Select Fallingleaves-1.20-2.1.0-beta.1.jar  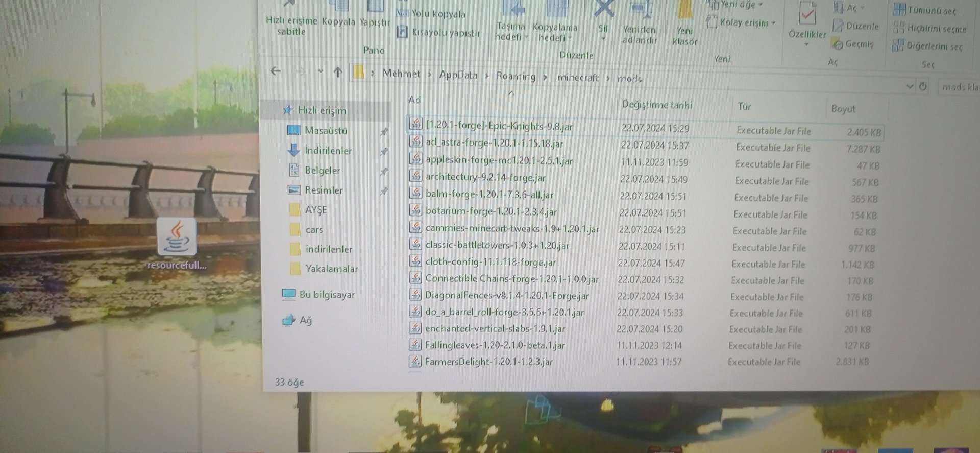click(495, 345)
